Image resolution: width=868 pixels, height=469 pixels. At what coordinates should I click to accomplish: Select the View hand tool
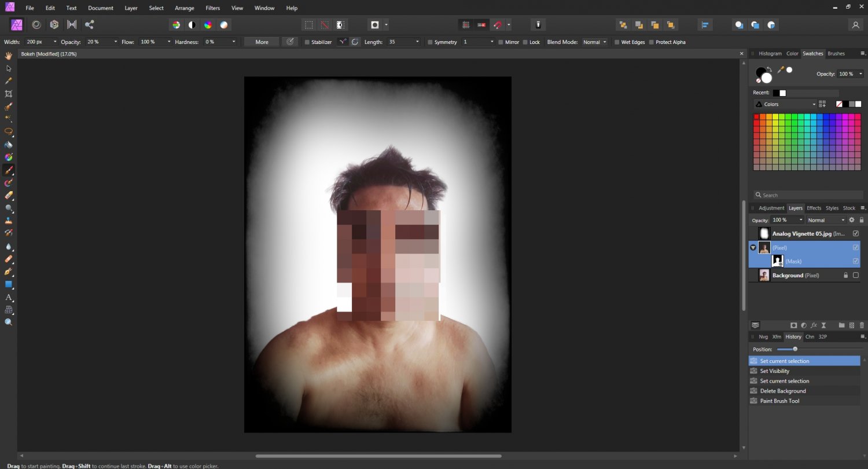(x=8, y=55)
